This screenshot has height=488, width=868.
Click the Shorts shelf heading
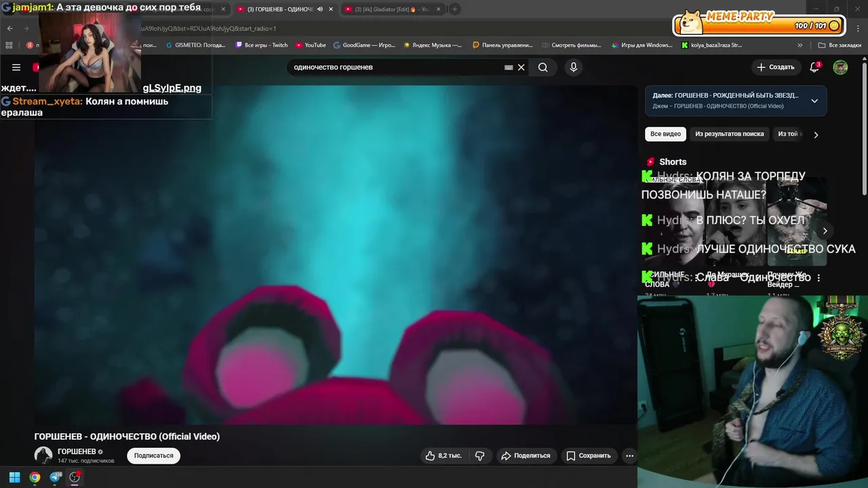673,161
